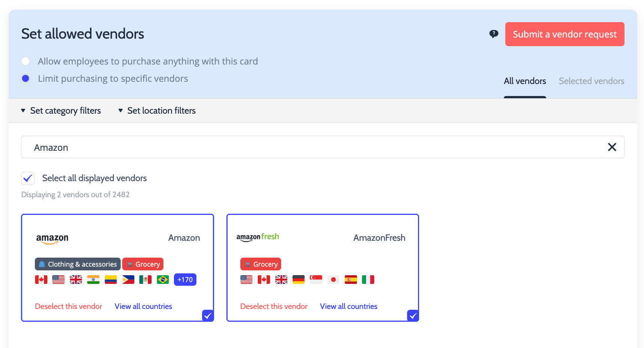Click Brazil flag on Amazon card

pyautogui.click(x=163, y=280)
